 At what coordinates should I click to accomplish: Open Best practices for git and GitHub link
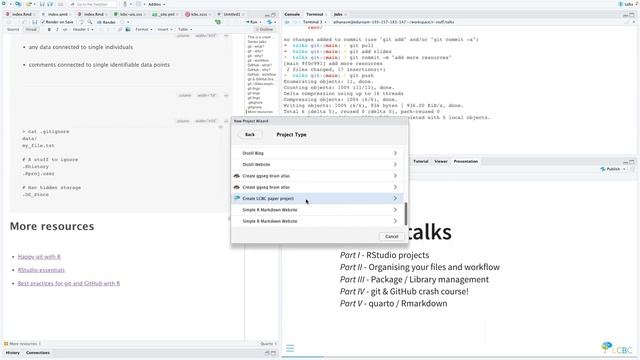click(69, 283)
